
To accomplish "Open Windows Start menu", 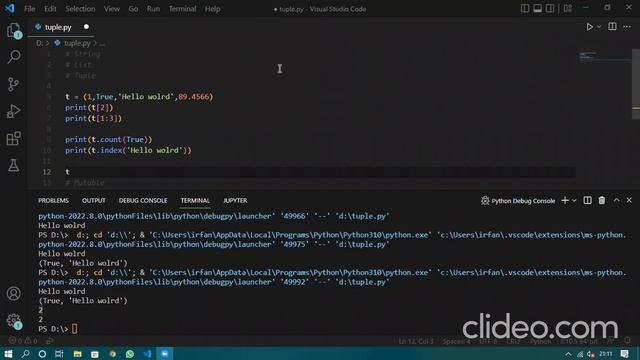I will coord(8,354).
